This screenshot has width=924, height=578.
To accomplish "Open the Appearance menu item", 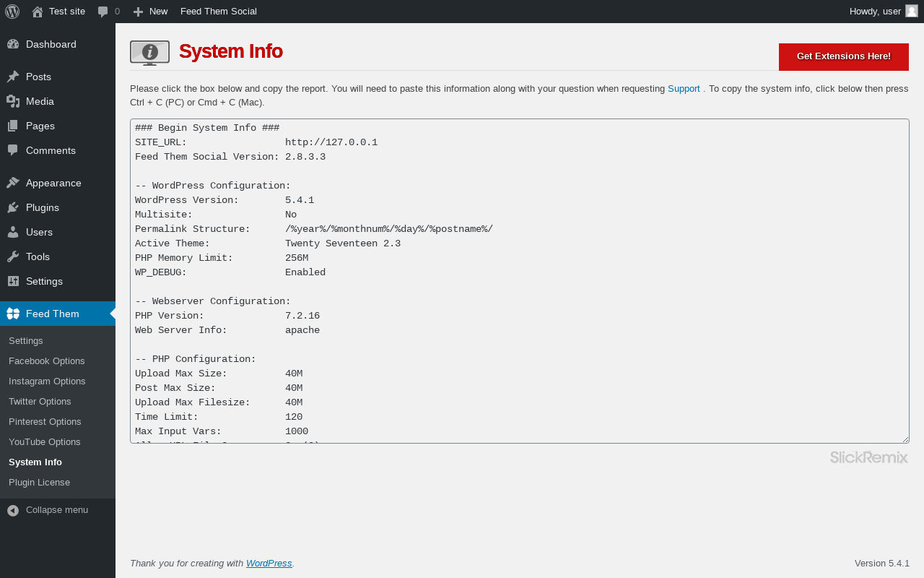I will 58,183.
